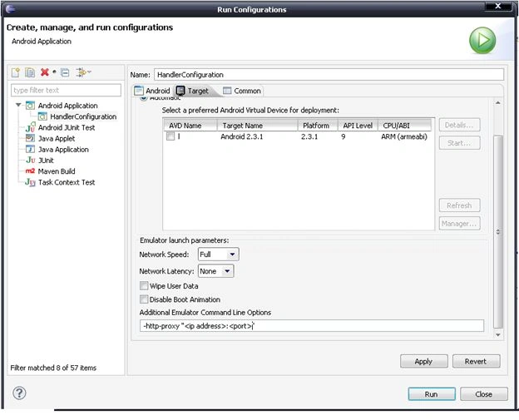Click the JUnit icon in tree

[31, 161]
